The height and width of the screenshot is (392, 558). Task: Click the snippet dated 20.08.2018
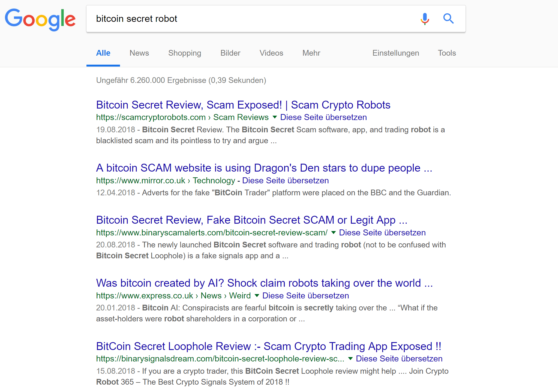pos(271,250)
